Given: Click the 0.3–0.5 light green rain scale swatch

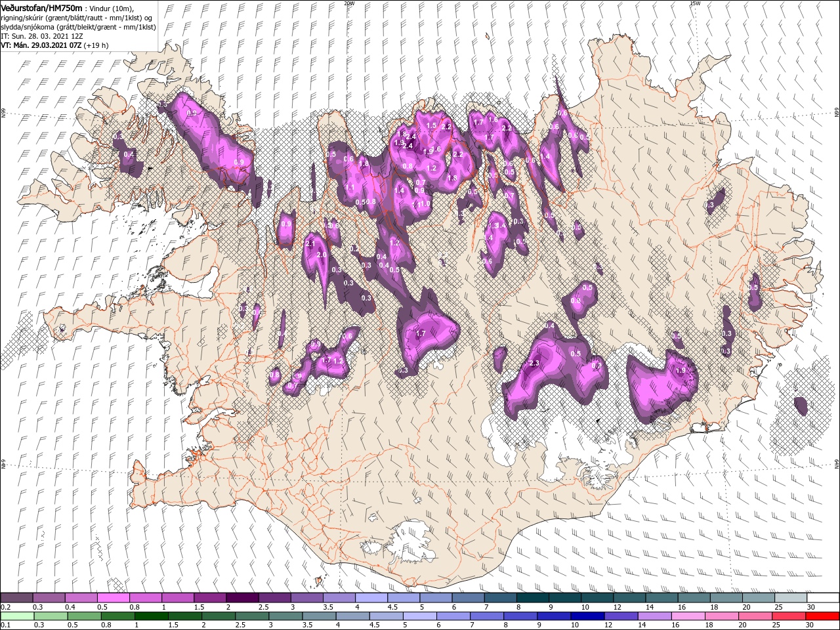Looking at the screenshot, I should click(51, 616).
